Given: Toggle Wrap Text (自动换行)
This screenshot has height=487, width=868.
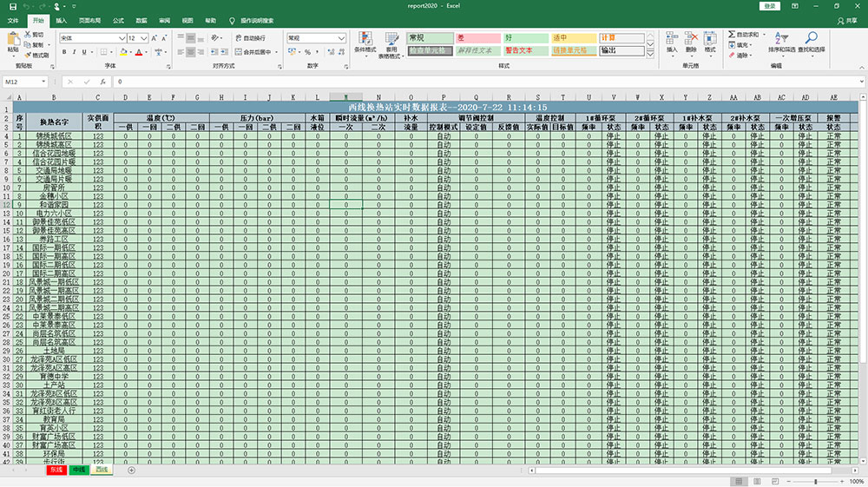Looking at the screenshot, I should tap(250, 38).
